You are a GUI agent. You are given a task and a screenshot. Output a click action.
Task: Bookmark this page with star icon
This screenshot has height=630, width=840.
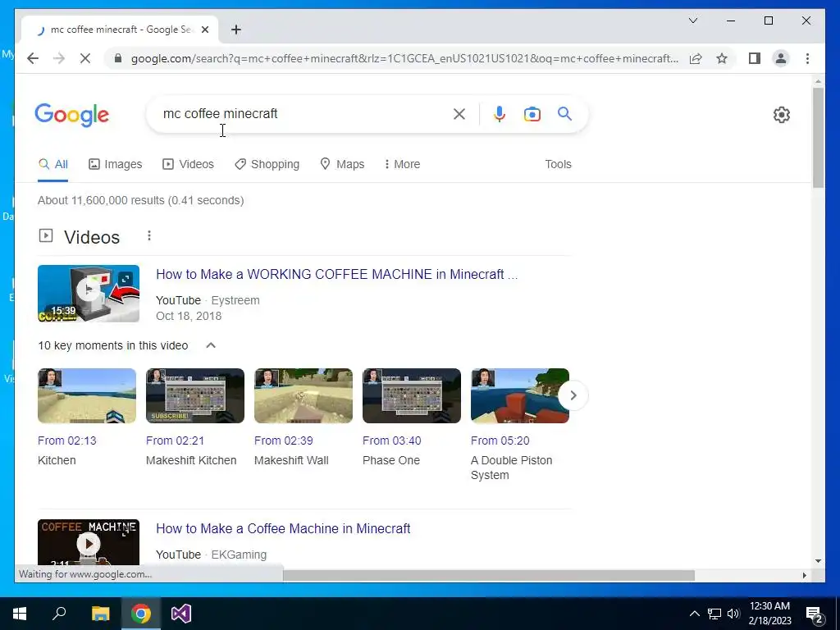[x=722, y=58]
